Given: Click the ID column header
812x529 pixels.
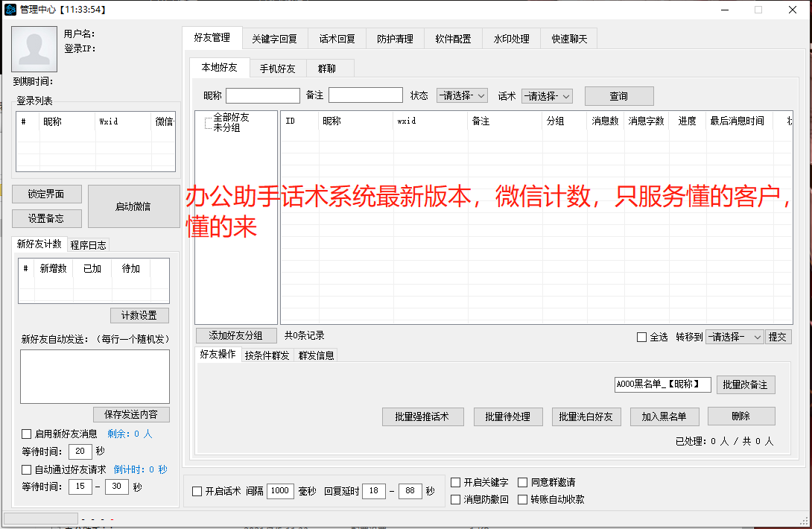Looking at the screenshot, I should click(x=299, y=121).
